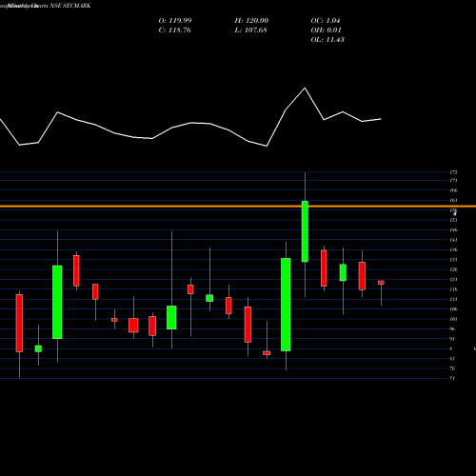Click the 111 price axis label

pos(453,299)
